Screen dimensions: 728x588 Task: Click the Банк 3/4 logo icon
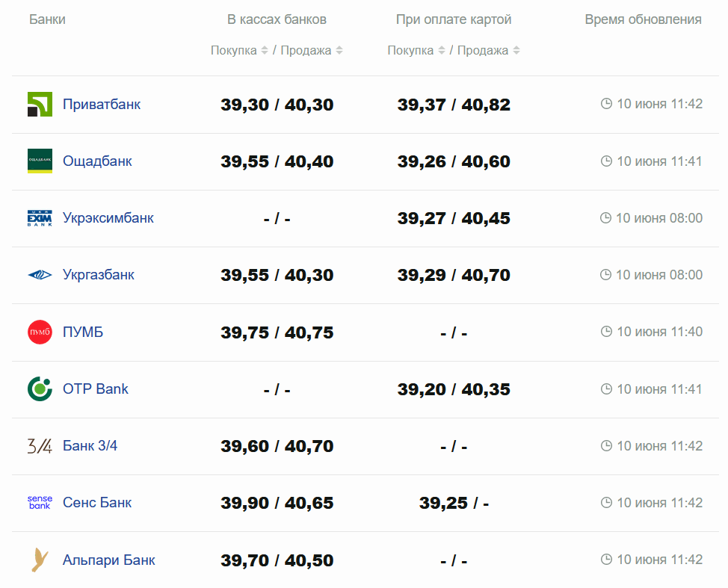click(40, 446)
